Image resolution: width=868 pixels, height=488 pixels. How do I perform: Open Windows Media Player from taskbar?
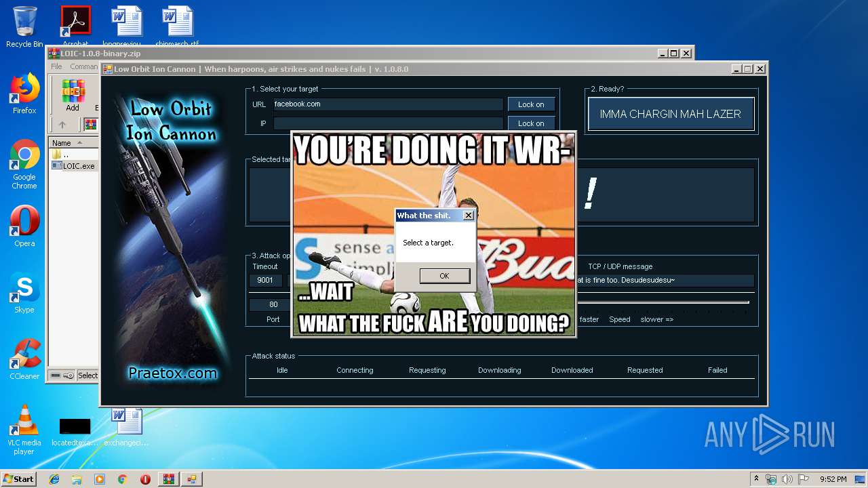tap(100, 479)
